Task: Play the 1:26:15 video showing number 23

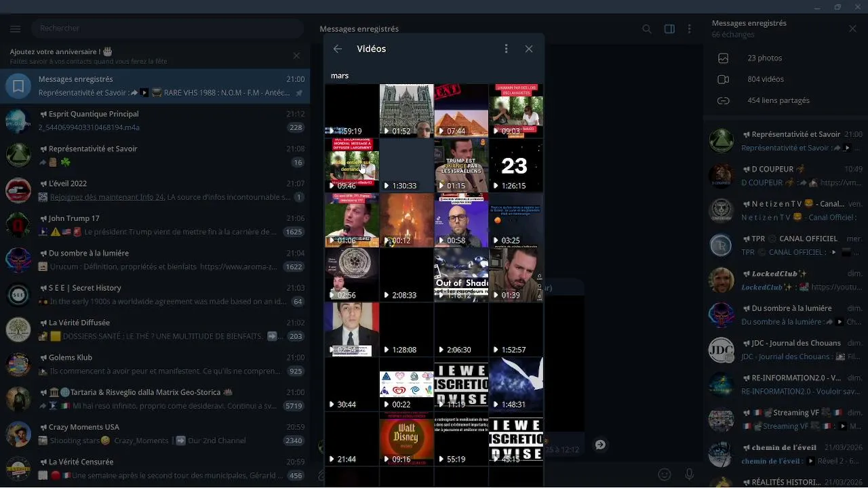Action: (516, 165)
